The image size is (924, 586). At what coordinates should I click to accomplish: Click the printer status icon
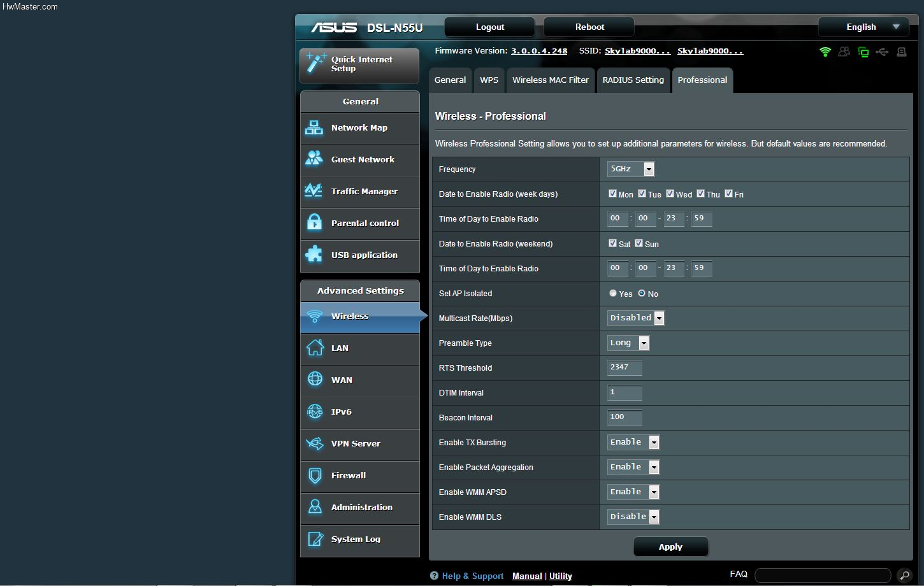(x=902, y=52)
